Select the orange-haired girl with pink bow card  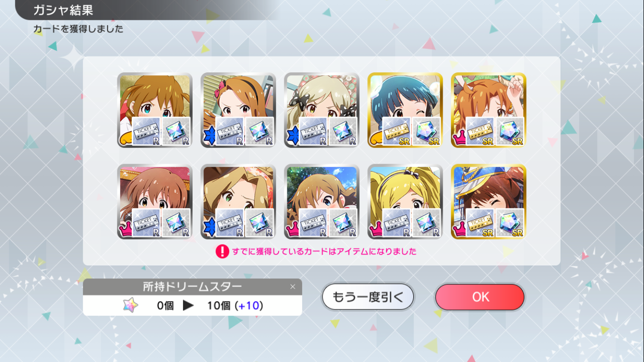pyautogui.click(x=238, y=110)
